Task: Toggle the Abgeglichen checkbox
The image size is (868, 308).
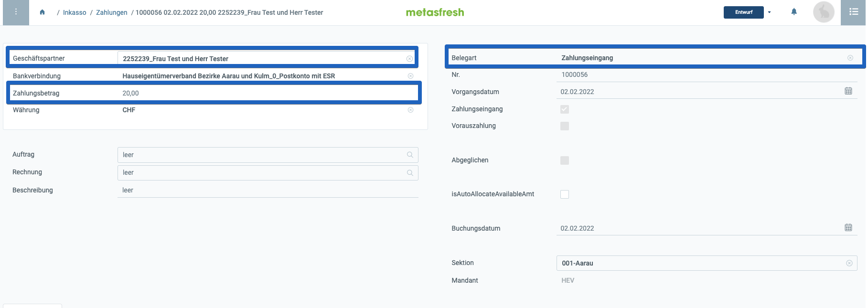Action: point(565,160)
